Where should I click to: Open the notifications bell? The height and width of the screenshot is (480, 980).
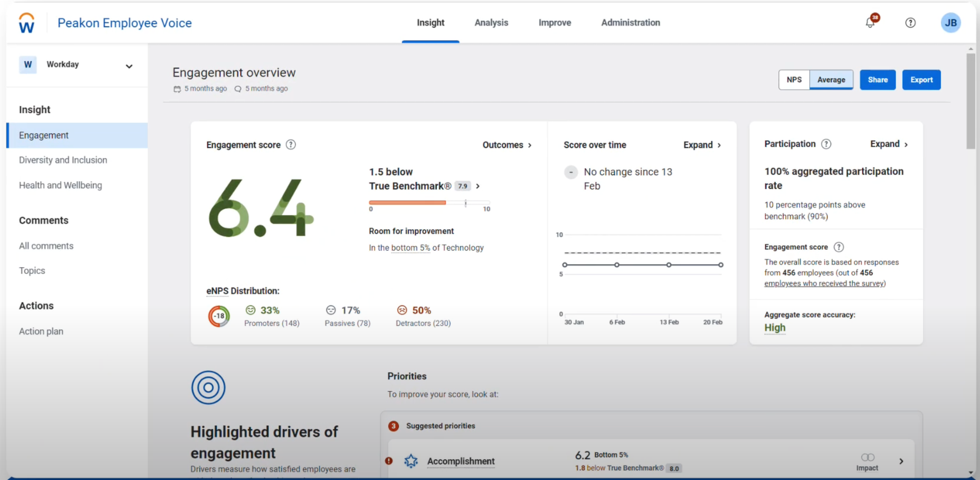tap(869, 23)
